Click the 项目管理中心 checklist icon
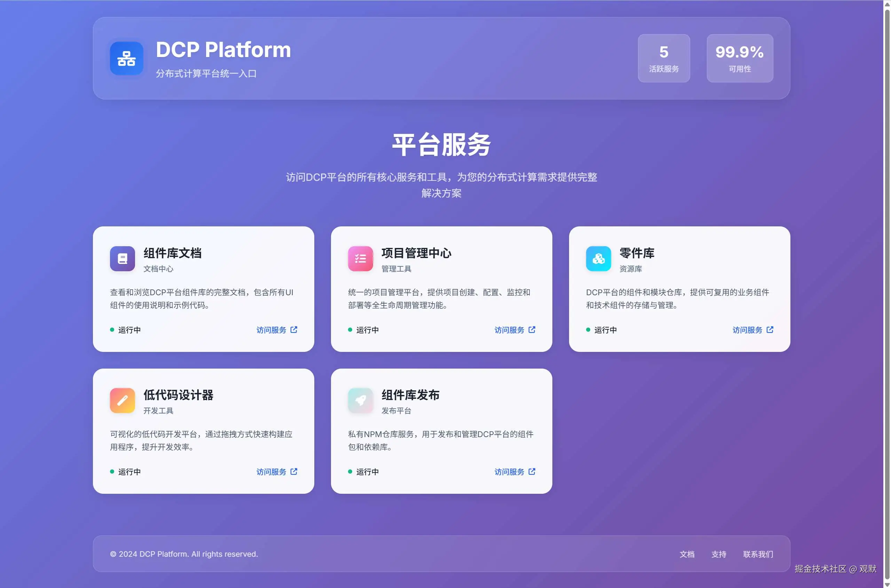This screenshot has width=891, height=588. point(360,258)
